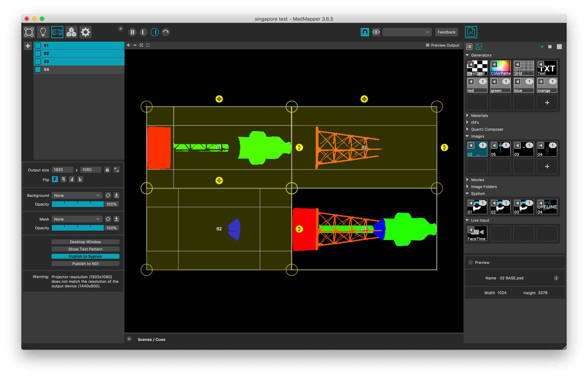Click the Publish to Syphon button

pos(85,256)
